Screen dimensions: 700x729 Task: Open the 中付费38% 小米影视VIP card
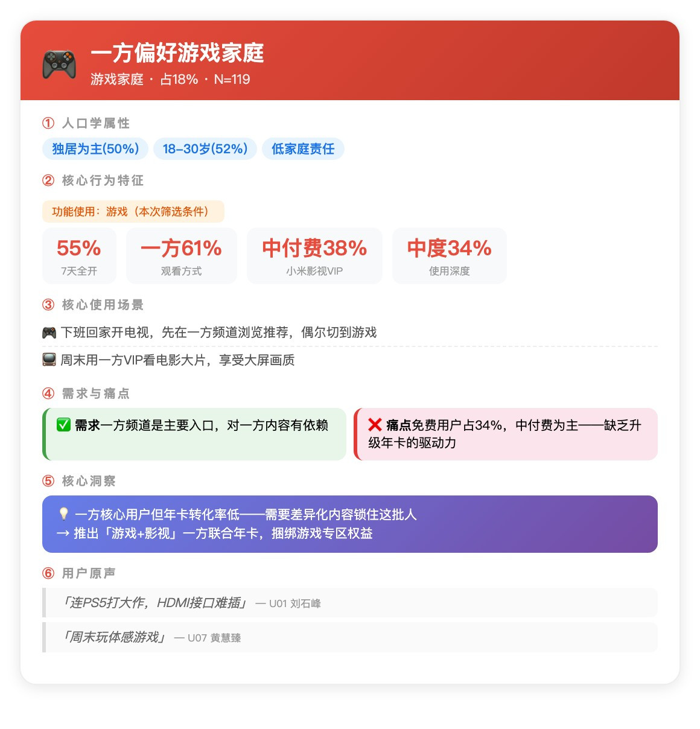click(x=314, y=256)
